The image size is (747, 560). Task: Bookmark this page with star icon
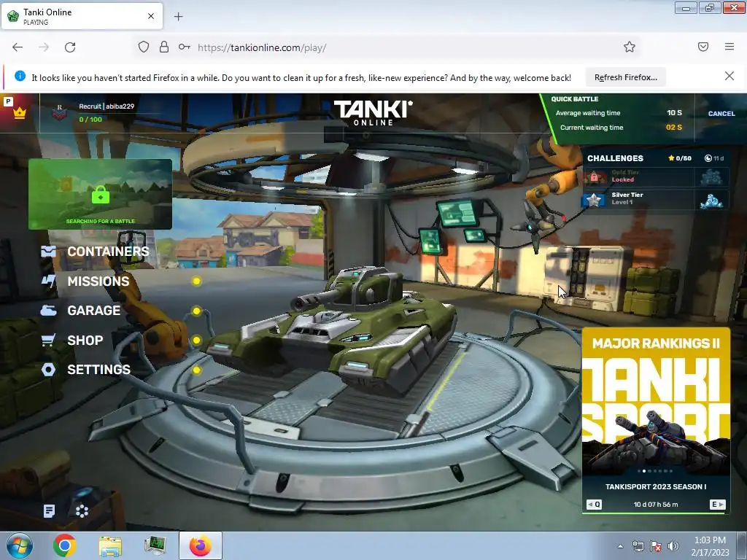coord(630,47)
